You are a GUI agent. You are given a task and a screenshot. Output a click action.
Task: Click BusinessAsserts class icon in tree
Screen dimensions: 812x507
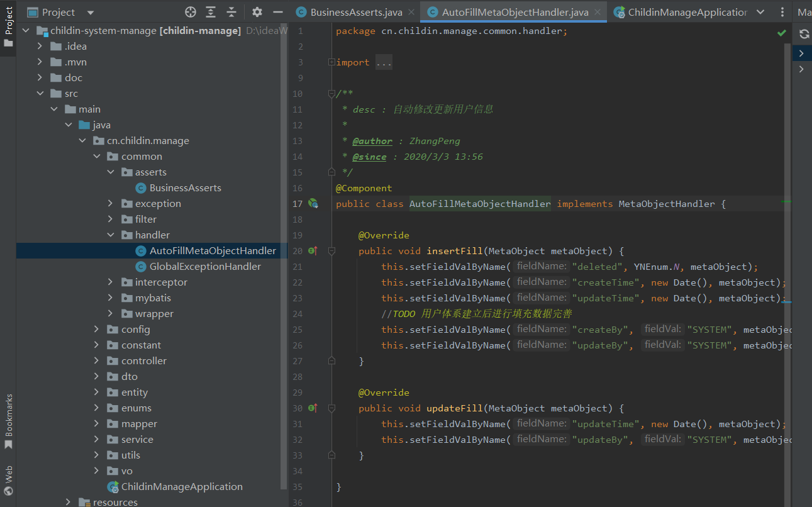coord(141,188)
